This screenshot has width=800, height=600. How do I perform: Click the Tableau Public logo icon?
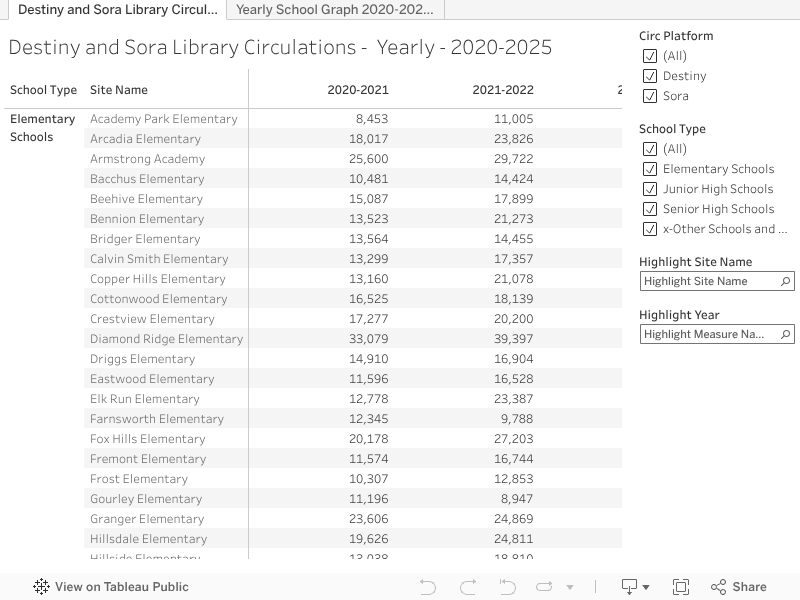tap(42, 587)
